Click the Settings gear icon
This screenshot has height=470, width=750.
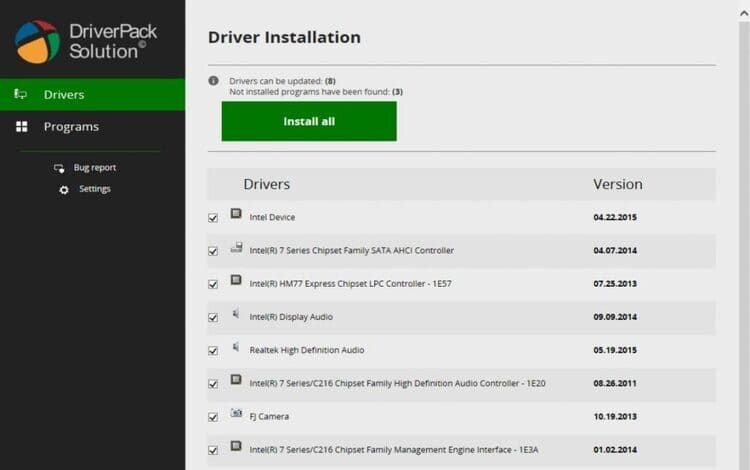pos(64,189)
